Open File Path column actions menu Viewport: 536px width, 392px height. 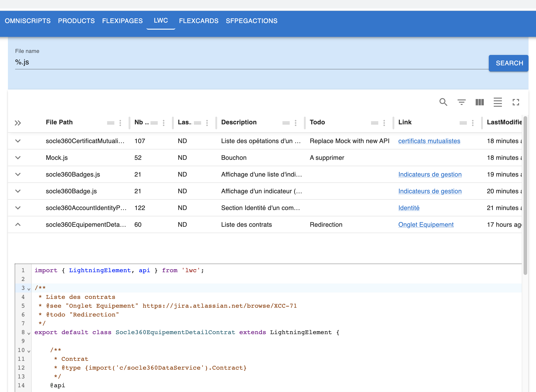click(120, 123)
